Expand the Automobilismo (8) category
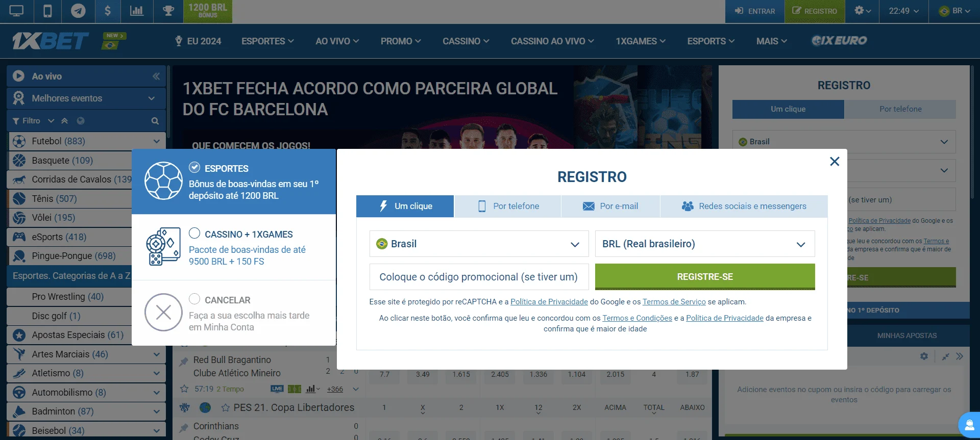The height and width of the screenshot is (440, 980). pyautogui.click(x=156, y=393)
